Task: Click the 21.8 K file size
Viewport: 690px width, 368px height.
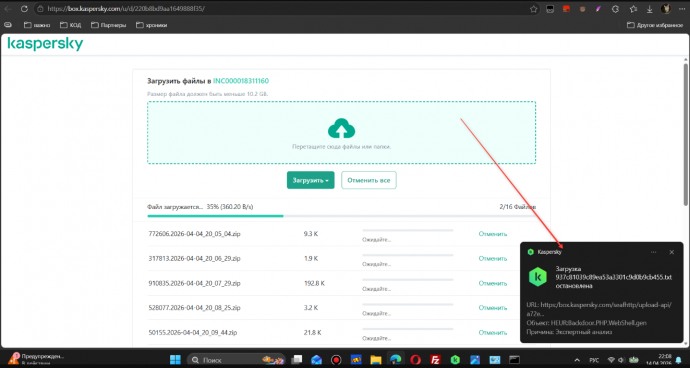Action: click(312, 332)
